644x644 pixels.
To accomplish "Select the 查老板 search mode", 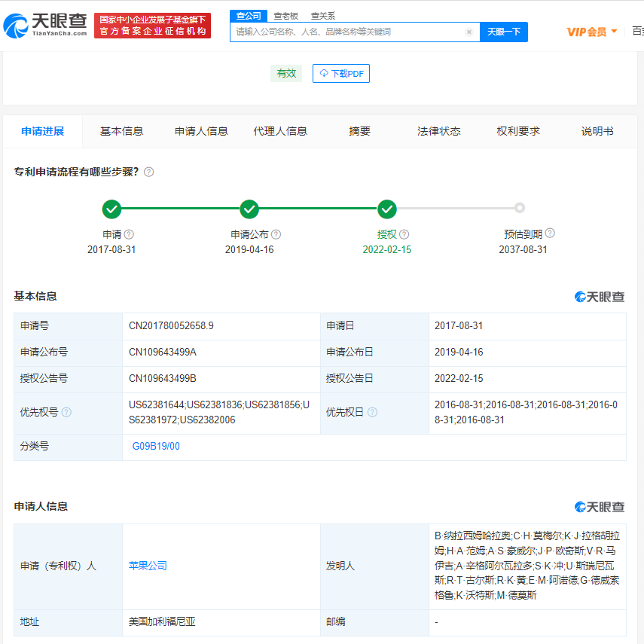I will (x=285, y=16).
